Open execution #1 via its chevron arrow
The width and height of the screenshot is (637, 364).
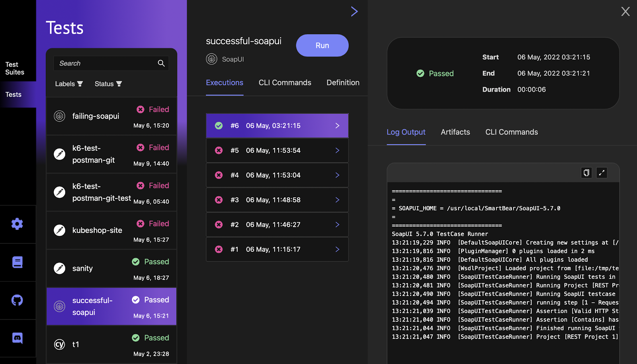(x=337, y=249)
